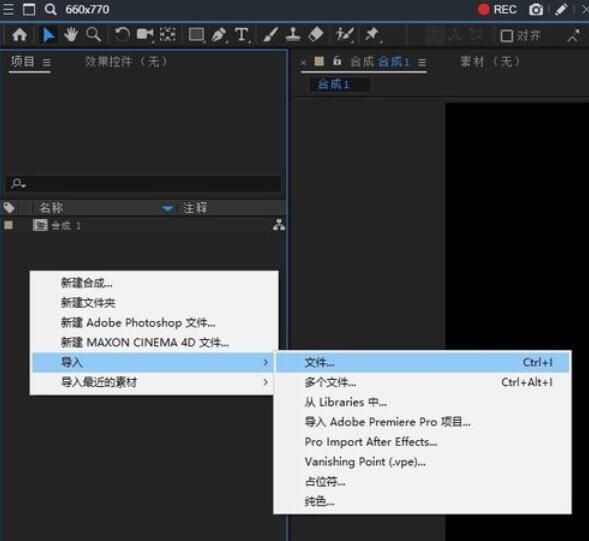Select the Hand tool
589x541 pixels.
71,35
